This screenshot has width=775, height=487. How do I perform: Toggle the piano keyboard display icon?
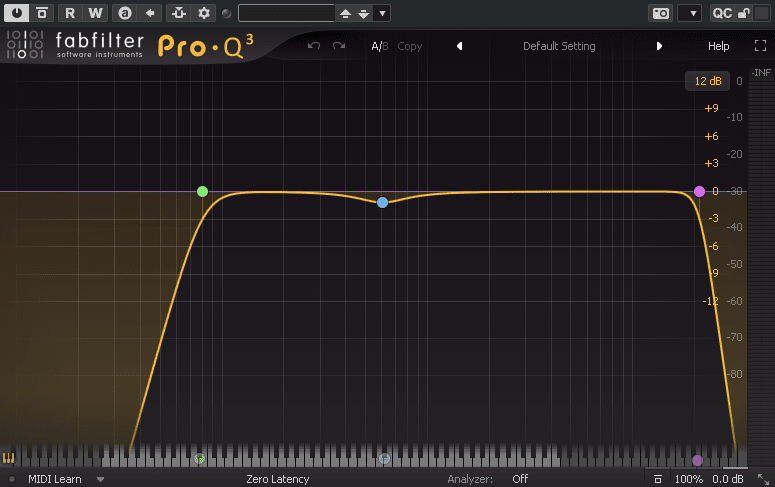tap(8, 458)
